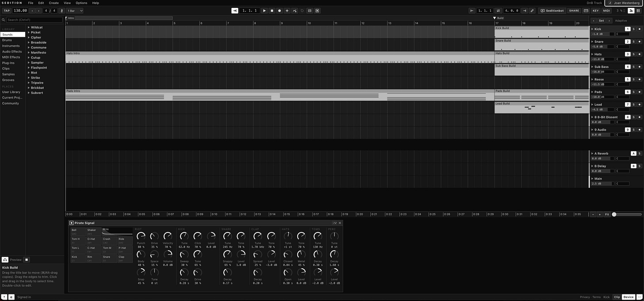Start playback with the Play button
Viewport: 644px width, 301px height.
(264, 11)
